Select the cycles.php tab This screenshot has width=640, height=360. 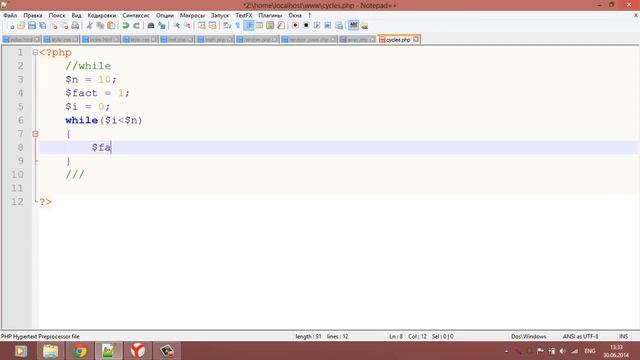[x=398, y=40]
